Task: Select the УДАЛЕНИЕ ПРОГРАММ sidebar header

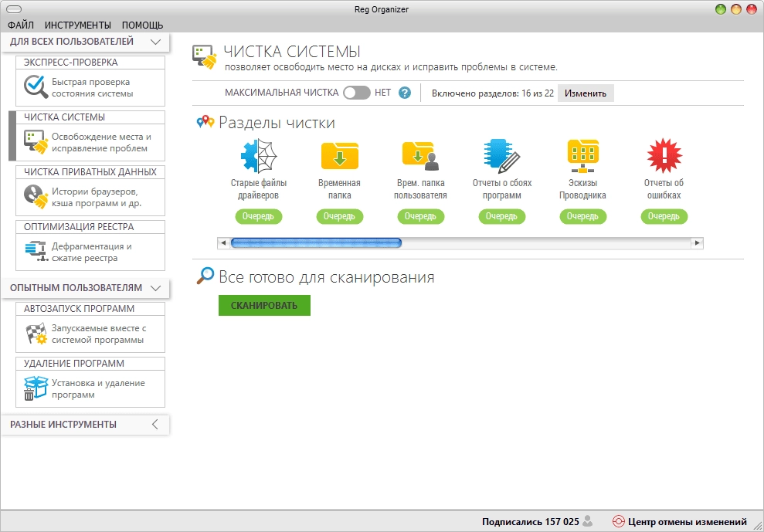Action: click(90, 364)
